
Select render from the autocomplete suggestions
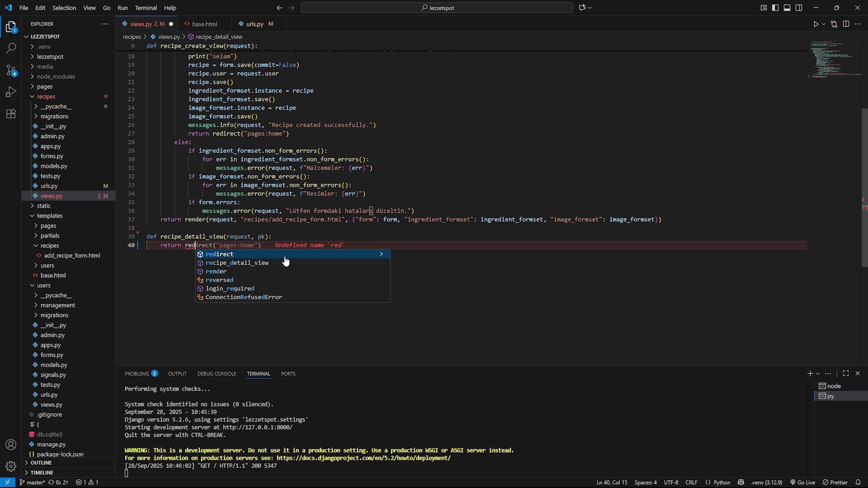point(216,271)
